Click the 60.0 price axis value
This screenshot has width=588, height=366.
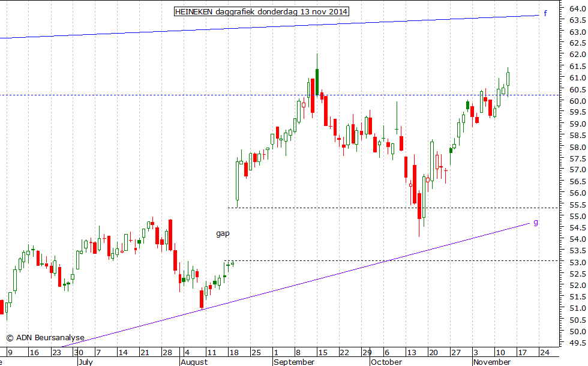pos(577,101)
